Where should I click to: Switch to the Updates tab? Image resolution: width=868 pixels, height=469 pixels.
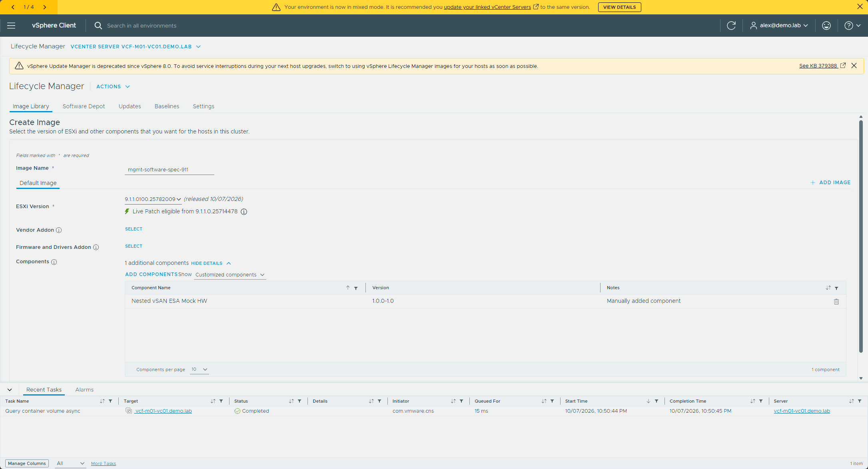coord(130,106)
